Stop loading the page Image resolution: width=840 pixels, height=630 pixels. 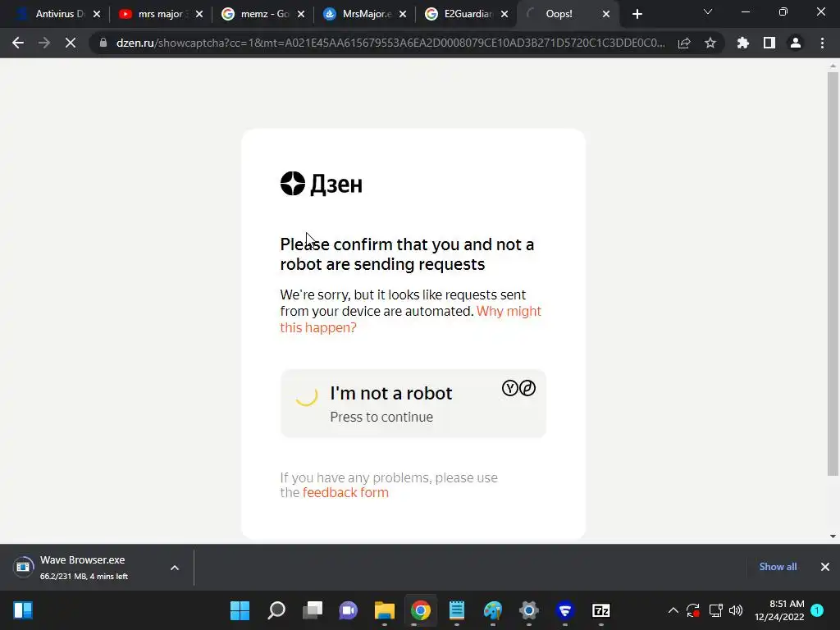point(71,43)
